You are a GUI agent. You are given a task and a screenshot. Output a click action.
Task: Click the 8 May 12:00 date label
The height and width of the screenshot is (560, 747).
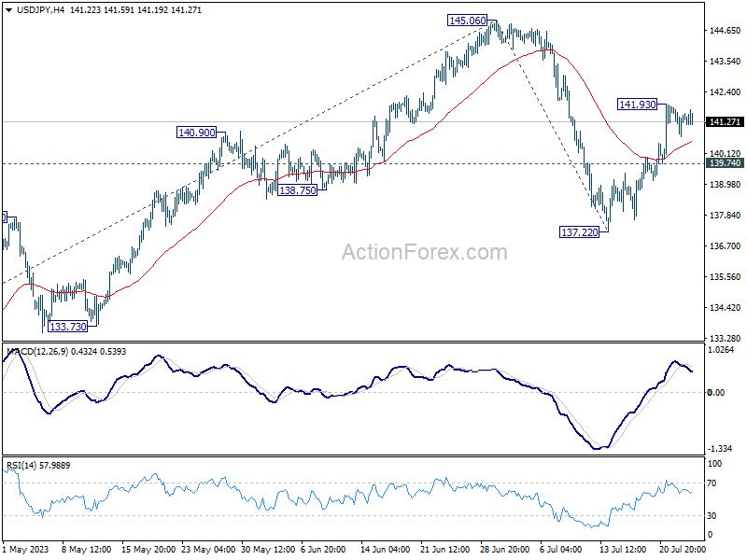click(x=87, y=550)
